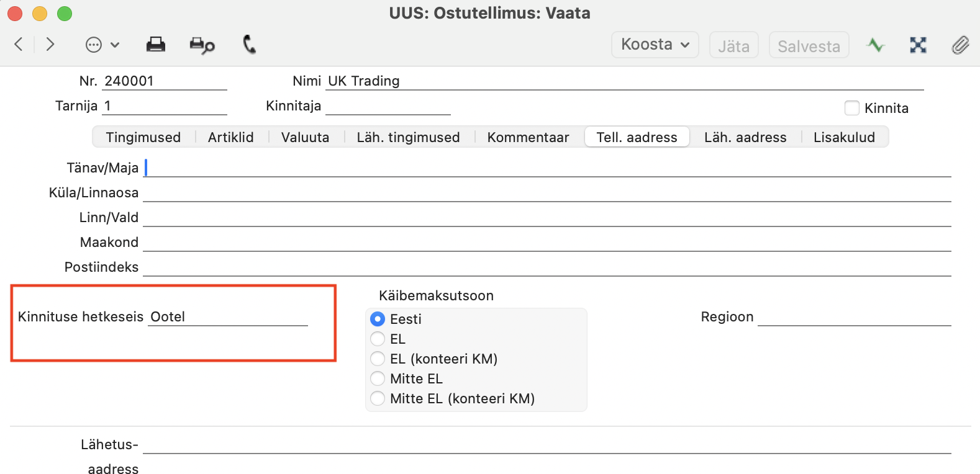
Task: Open print preview icon
Action: [202, 45]
